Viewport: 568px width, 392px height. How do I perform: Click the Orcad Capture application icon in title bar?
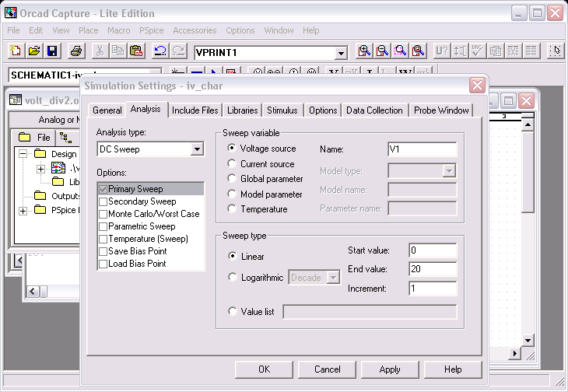[11, 12]
